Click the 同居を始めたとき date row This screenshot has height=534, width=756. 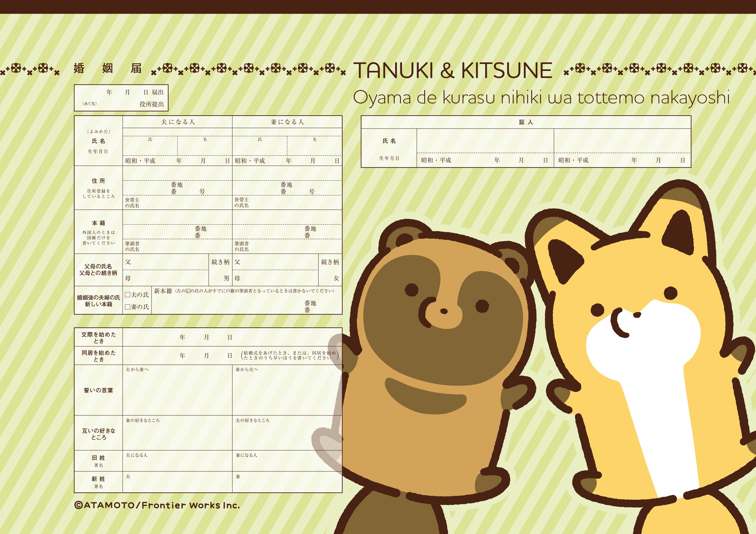point(206,356)
